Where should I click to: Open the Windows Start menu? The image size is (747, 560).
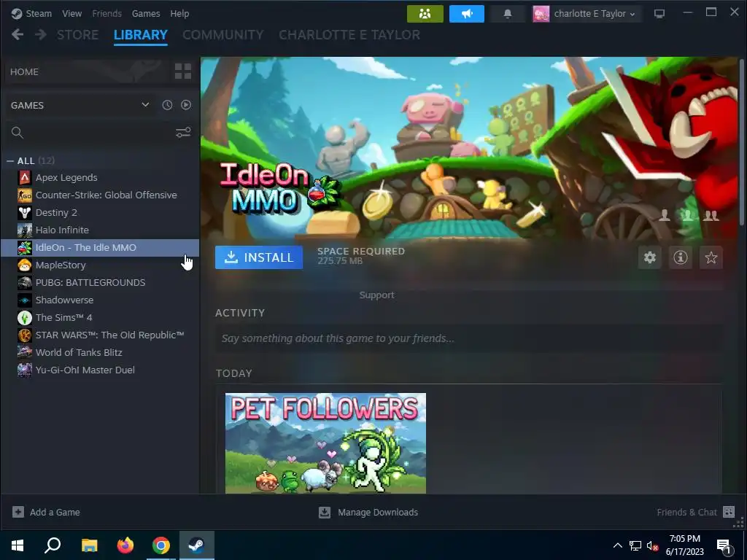pyautogui.click(x=18, y=545)
